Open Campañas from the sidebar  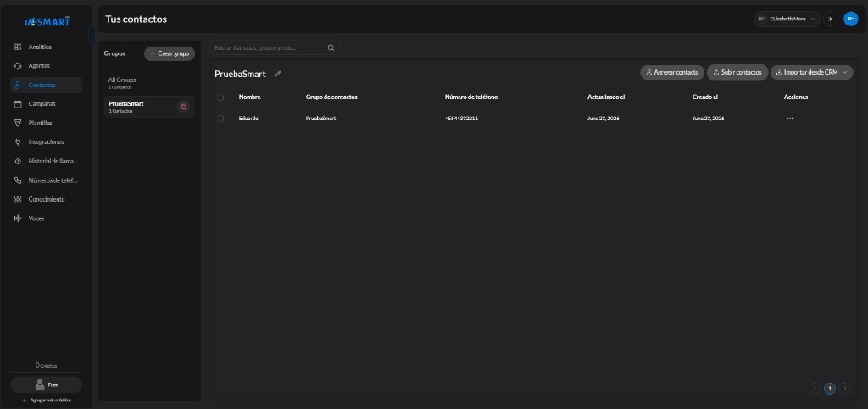[x=47, y=104]
